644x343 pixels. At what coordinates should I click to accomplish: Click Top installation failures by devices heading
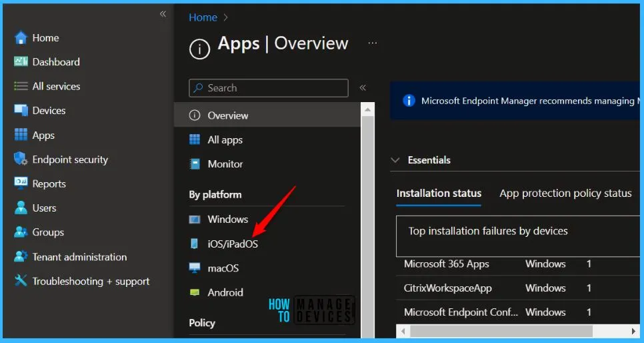tap(488, 231)
